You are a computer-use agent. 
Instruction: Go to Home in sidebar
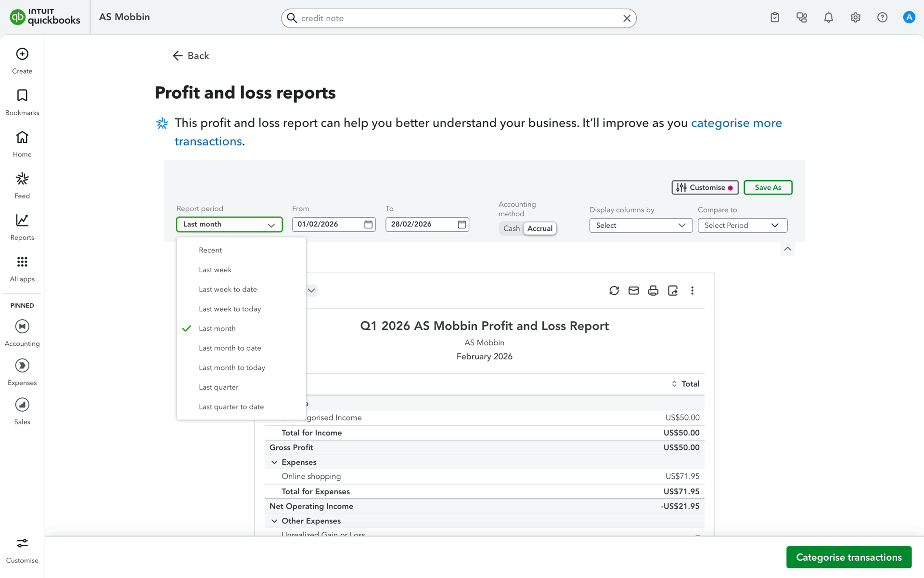pos(22,144)
